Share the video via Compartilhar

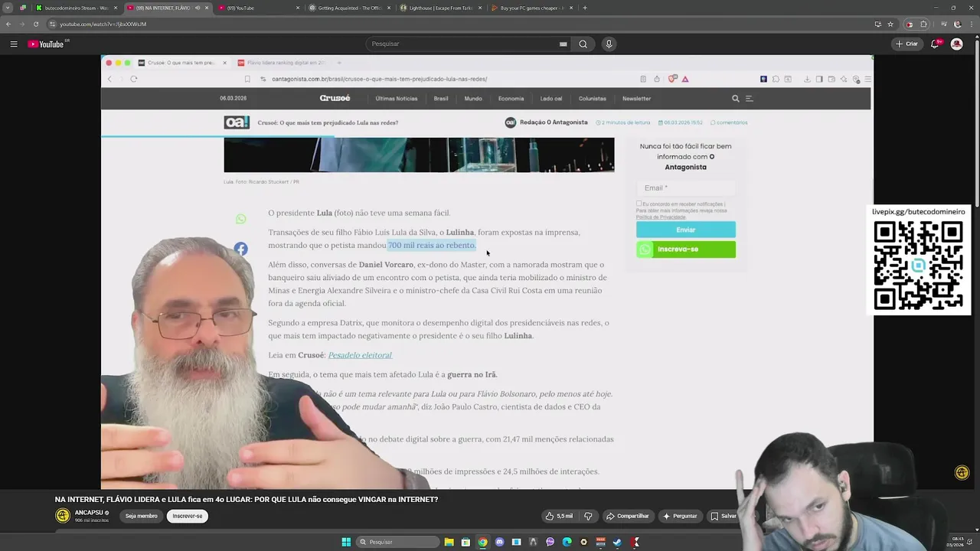[x=628, y=516]
